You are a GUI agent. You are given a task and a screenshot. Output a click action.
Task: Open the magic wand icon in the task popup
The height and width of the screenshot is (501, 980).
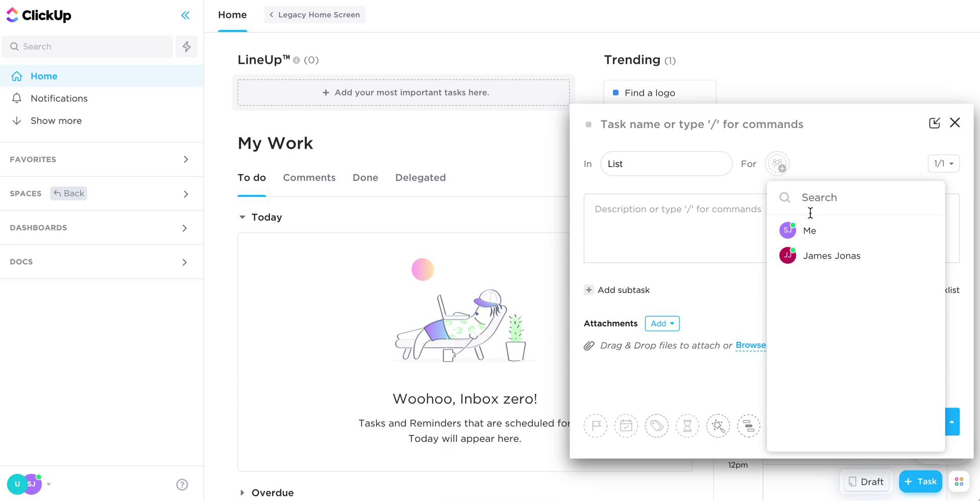point(718,425)
